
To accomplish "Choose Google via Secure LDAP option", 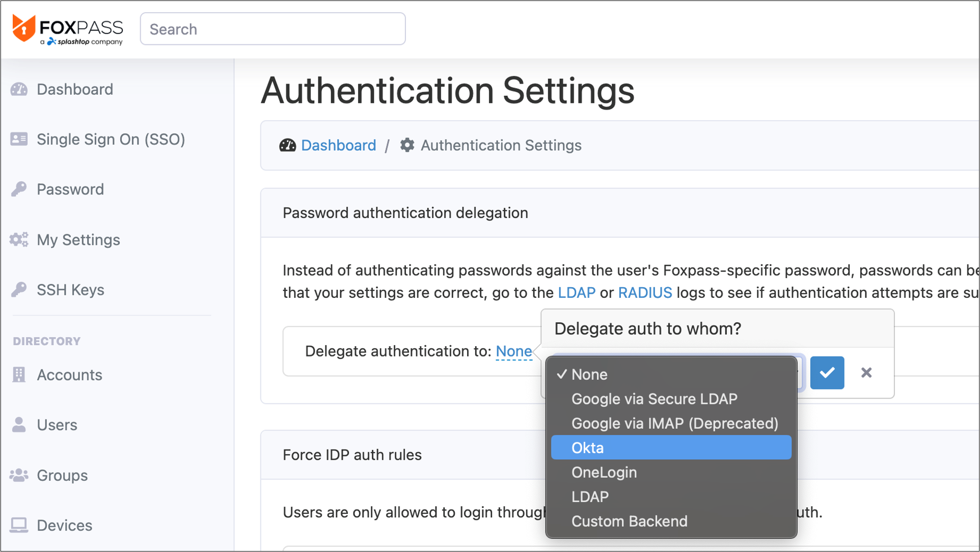I will [x=671, y=399].
